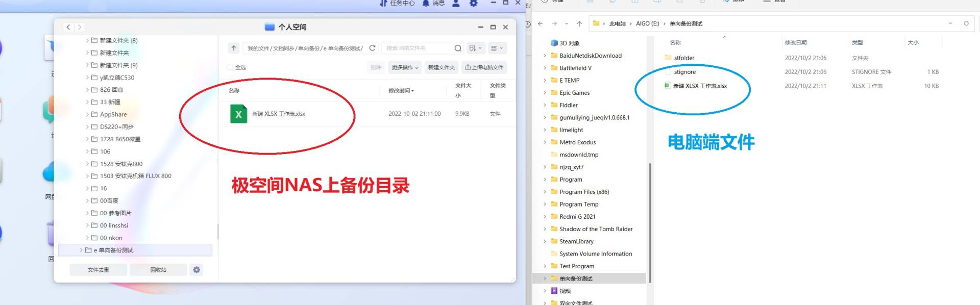Refresh the Explorer window

[966, 23]
